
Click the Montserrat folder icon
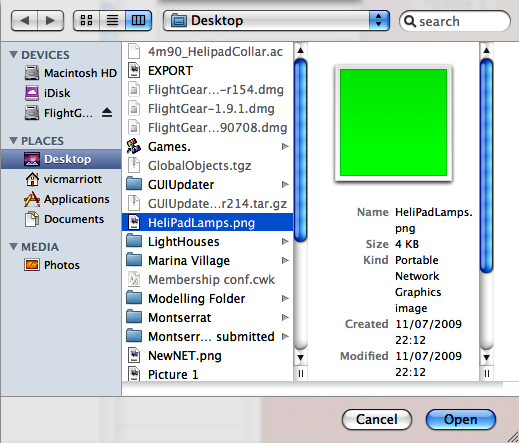point(134,317)
